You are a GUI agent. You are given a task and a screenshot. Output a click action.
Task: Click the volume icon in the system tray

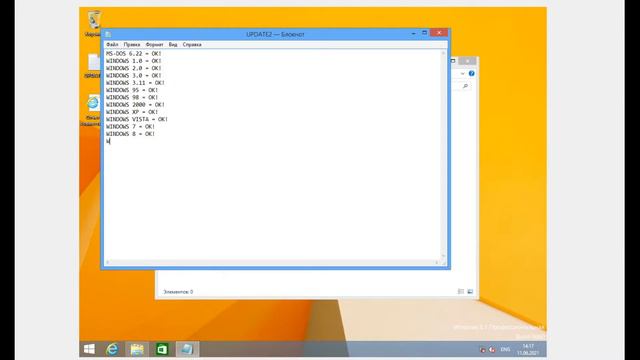tap(492, 350)
